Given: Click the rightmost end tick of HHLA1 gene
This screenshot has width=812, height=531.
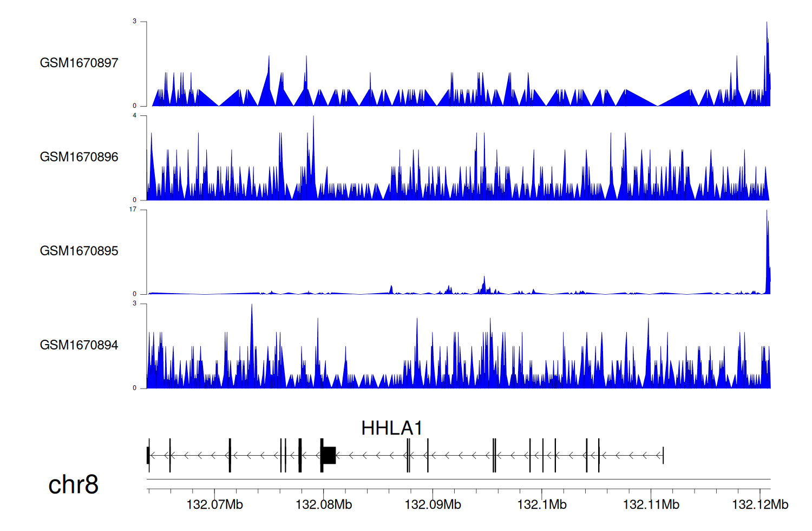Looking at the screenshot, I should pyautogui.click(x=663, y=456).
